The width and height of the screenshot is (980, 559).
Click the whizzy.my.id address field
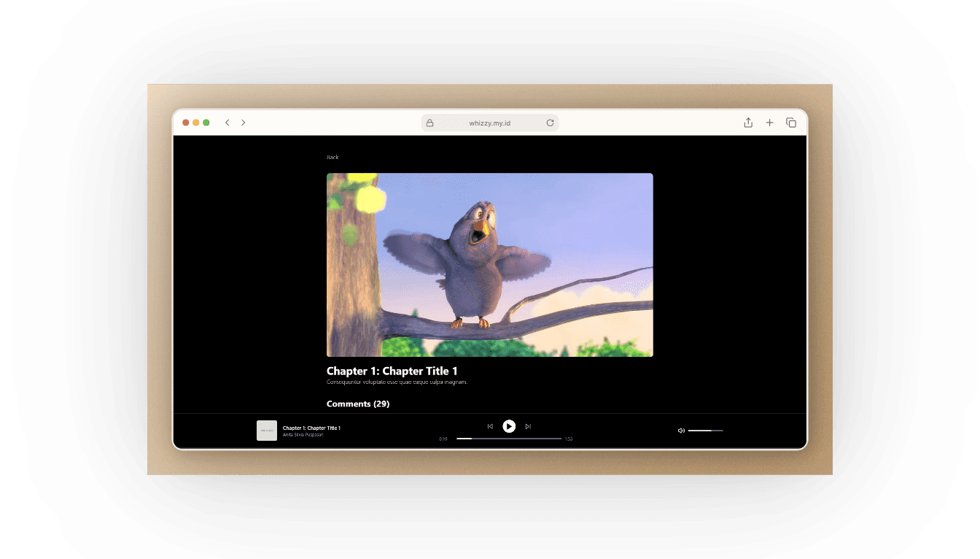pyautogui.click(x=490, y=123)
